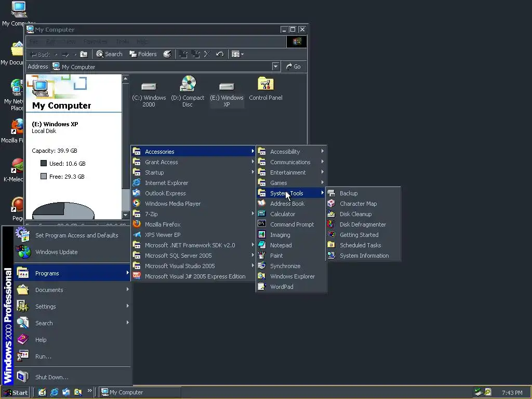Click the Internet Explorer icon in Programs
The image size is (532, 399).
tap(137, 182)
